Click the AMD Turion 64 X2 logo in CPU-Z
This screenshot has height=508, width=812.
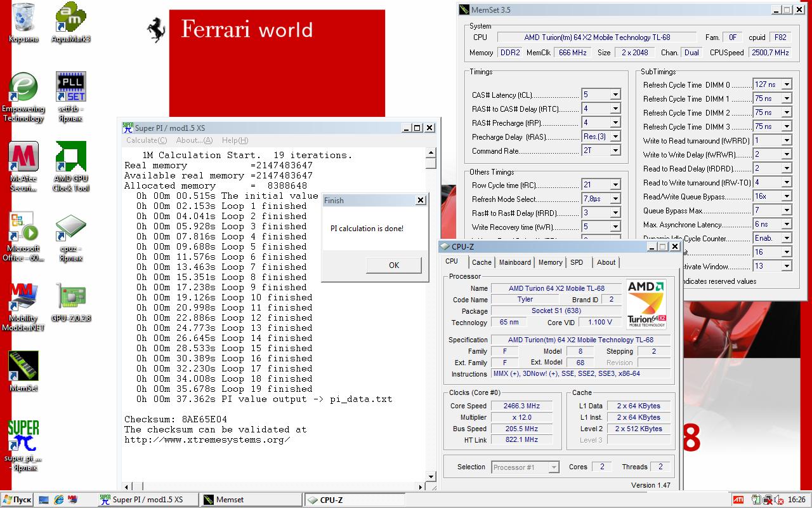pyautogui.click(x=646, y=304)
